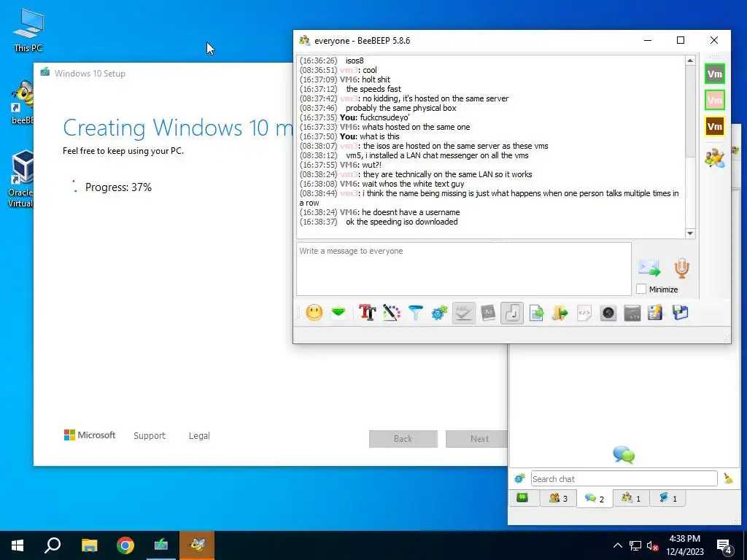Open the chat font color pencil tool
This screenshot has height=560, width=747.
coord(392,313)
